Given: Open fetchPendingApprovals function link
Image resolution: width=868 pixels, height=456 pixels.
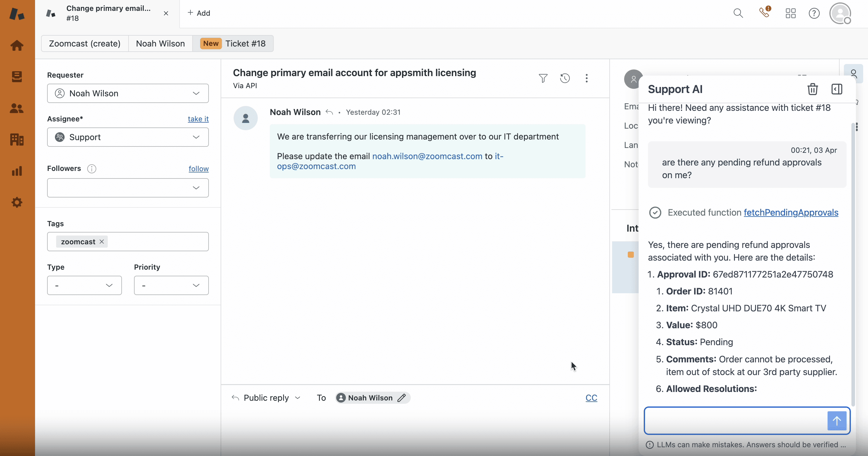Looking at the screenshot, I should [x=791, y=213].
